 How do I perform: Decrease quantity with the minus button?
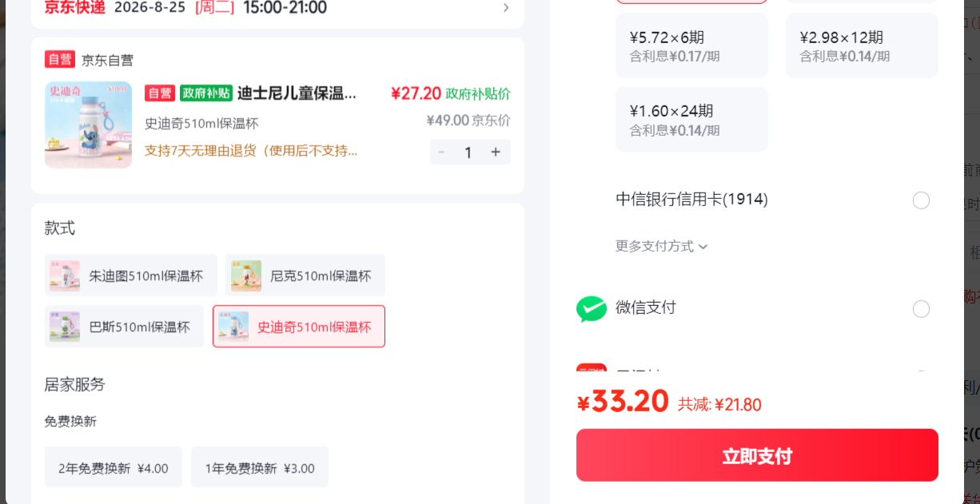441,152
